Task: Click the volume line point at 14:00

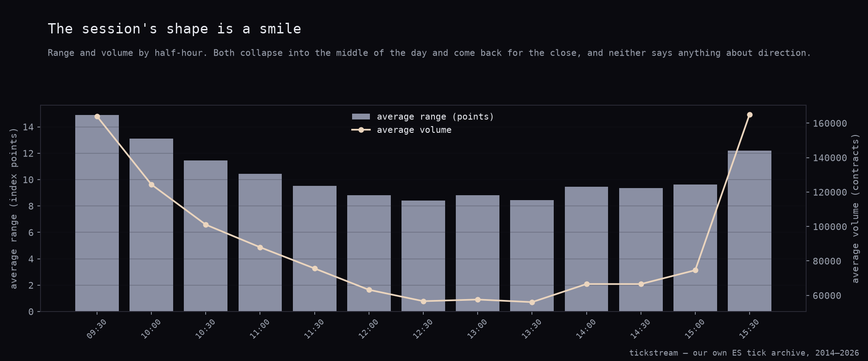Action: [587, 284]
